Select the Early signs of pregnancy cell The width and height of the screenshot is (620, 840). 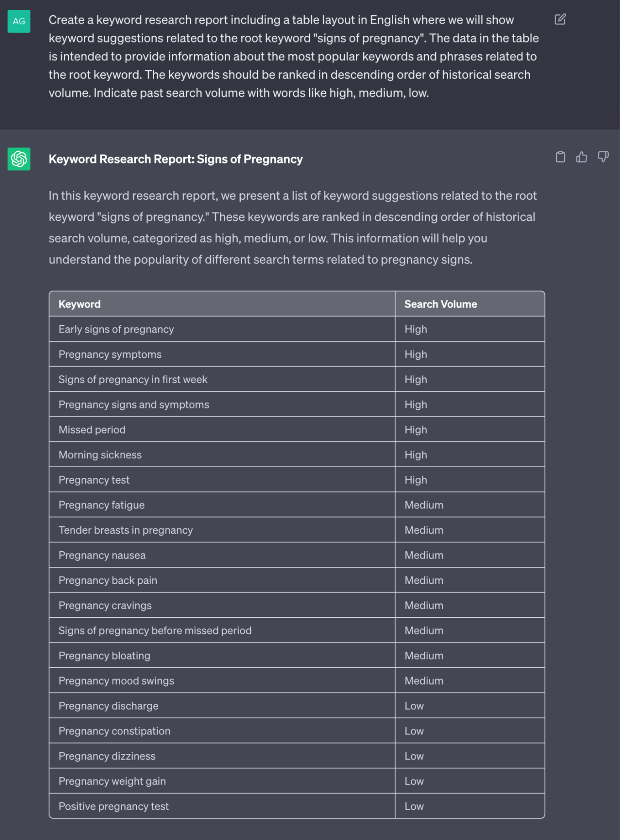tap(222, 329)
